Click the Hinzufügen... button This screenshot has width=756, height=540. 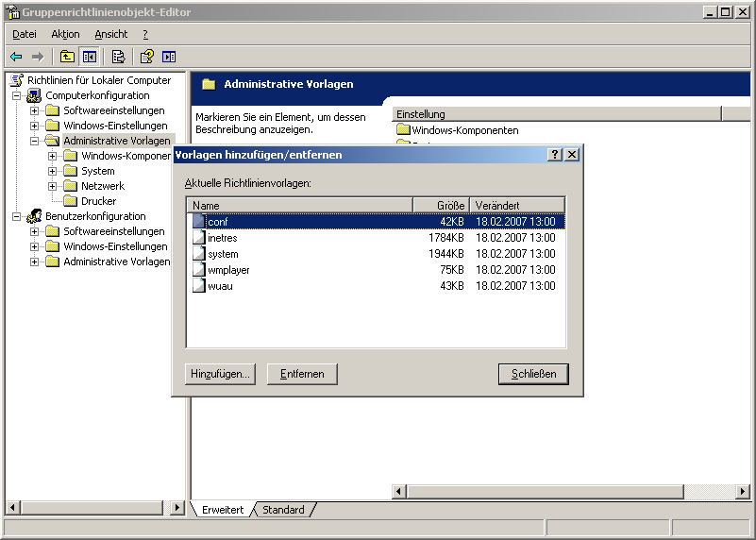tap(220, 374)
